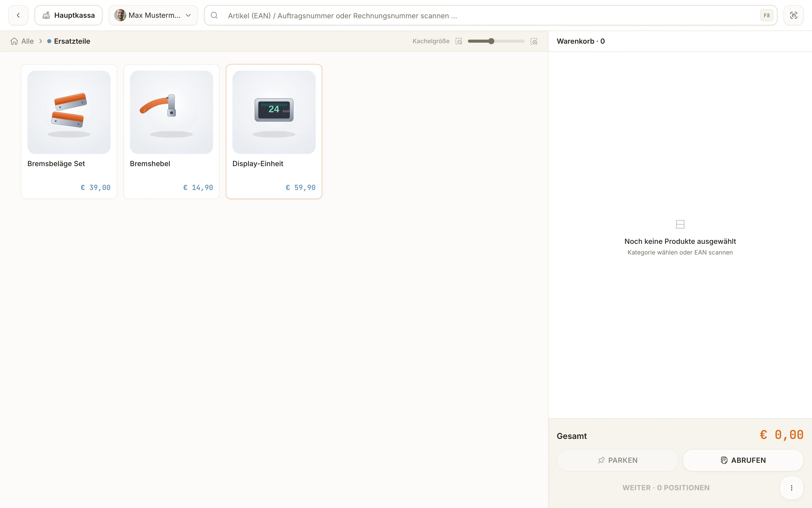Click the Kachelgröße label
Viewport: 812px width, 508px height.
tap(431, 41)
